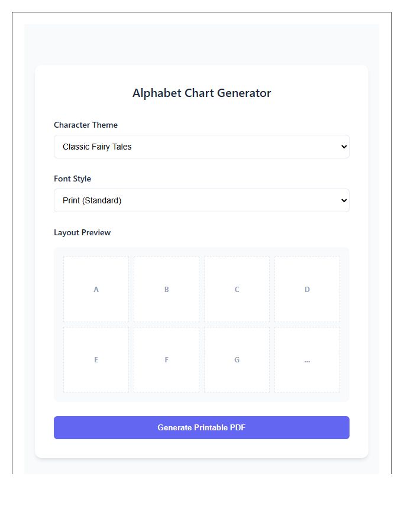Click the ellipsis preview cell
The width and height of the screenshot is (414, 532).
pyautogui.click(x=307, y=359)
